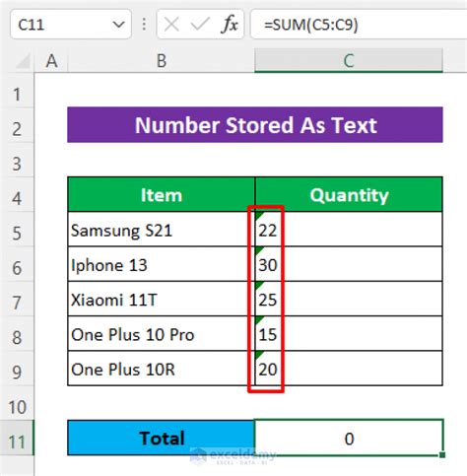467x476 pixels.
Task: Select quantity cell with value 15
Action: tap(349, 334)
